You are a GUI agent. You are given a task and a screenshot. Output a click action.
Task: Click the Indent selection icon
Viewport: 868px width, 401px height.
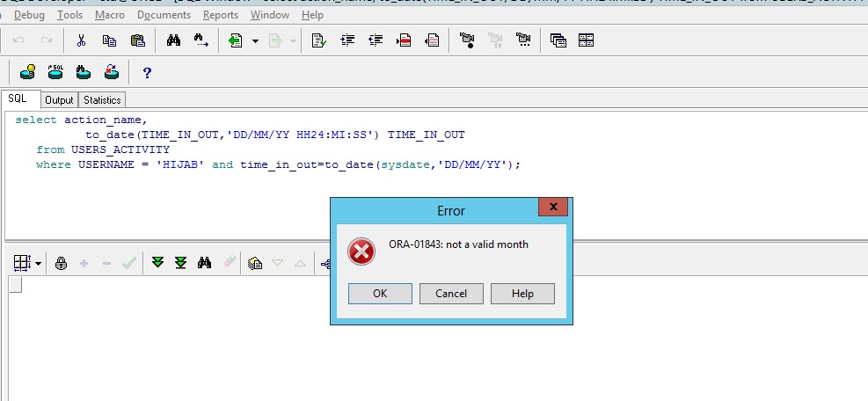(347, 40)
